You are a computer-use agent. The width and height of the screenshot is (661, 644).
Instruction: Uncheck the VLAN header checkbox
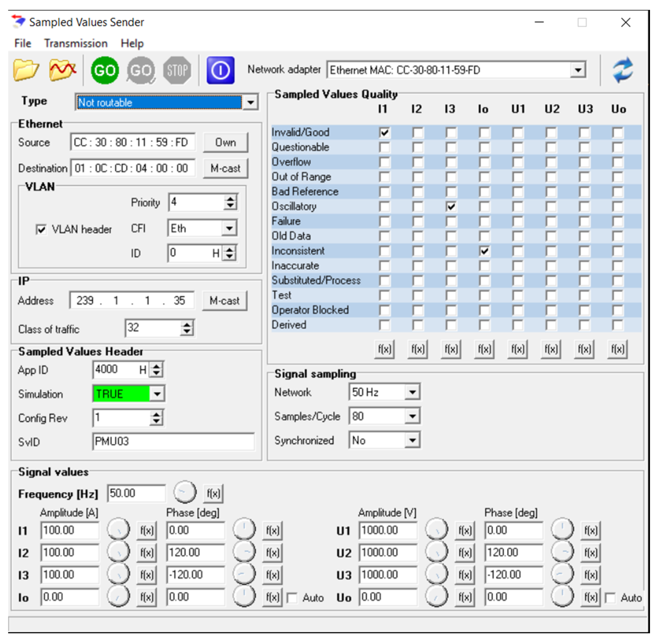(x=41, y=230)
